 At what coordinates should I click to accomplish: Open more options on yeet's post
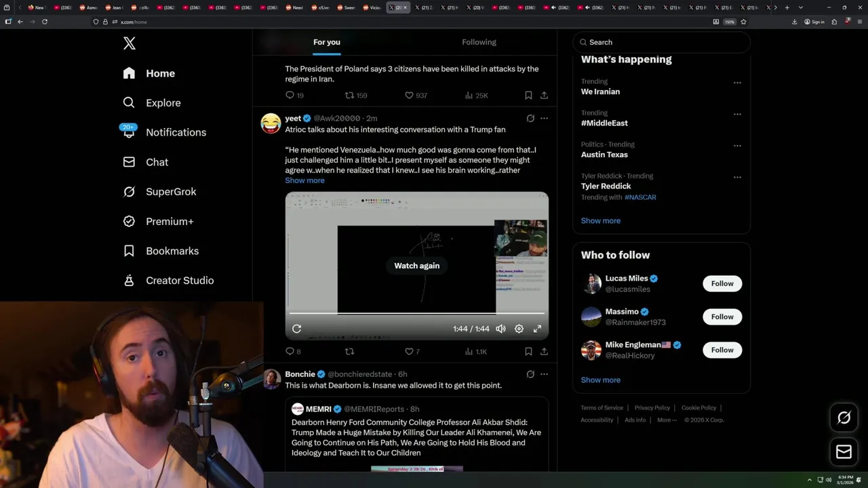[x=544, y=118]
